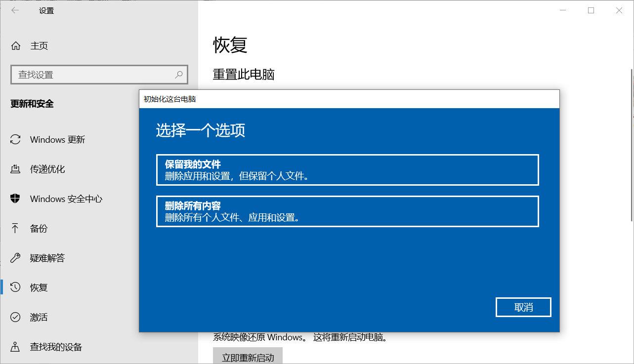Click the Backup upload arrow icon
The image size is (634, 364).
[16, 228]
